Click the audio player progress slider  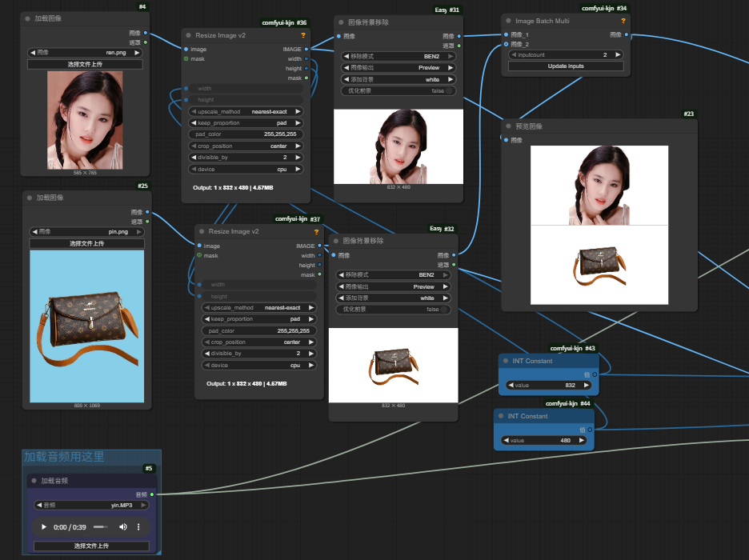pos(100,527)
